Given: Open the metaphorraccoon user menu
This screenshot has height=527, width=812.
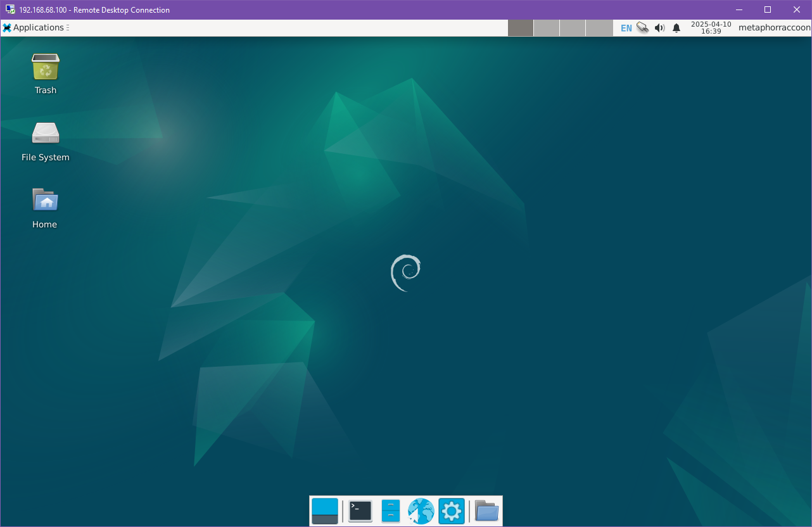Looking at the screenshot, I should (774, 28).
